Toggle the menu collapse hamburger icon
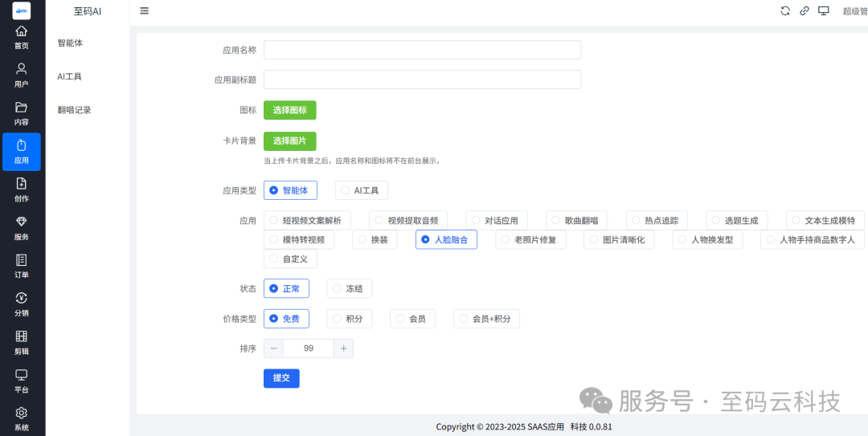Image resolution: width=868 pixels, height=436 pixels. [145, 10]
